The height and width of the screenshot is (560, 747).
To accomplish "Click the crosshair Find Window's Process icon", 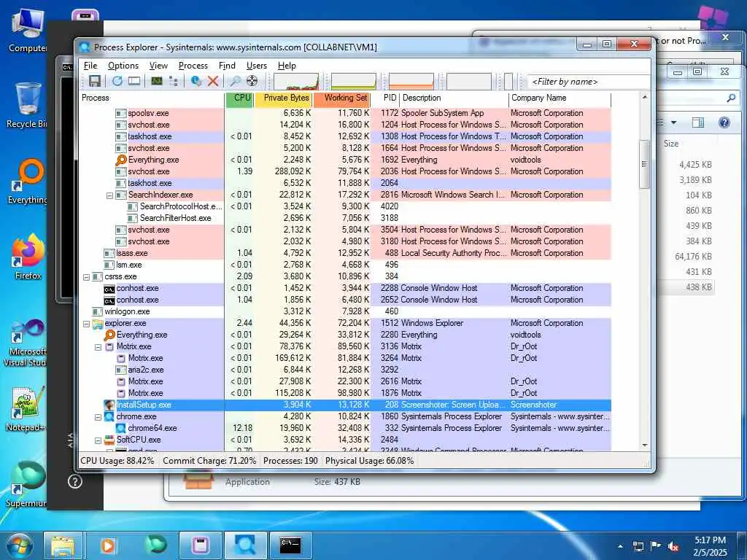I will [252, 82].
